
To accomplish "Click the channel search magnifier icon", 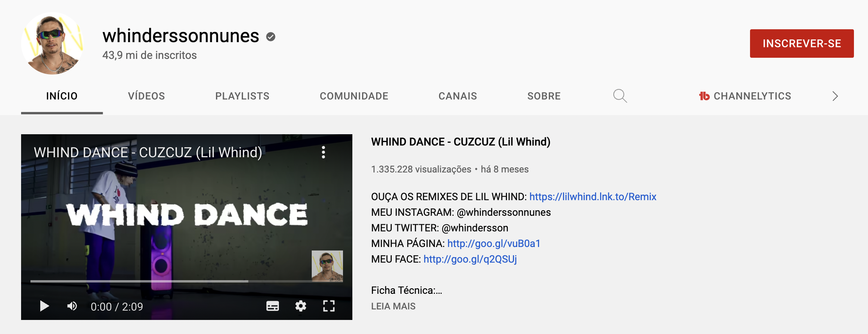I will tap(620, 96).
